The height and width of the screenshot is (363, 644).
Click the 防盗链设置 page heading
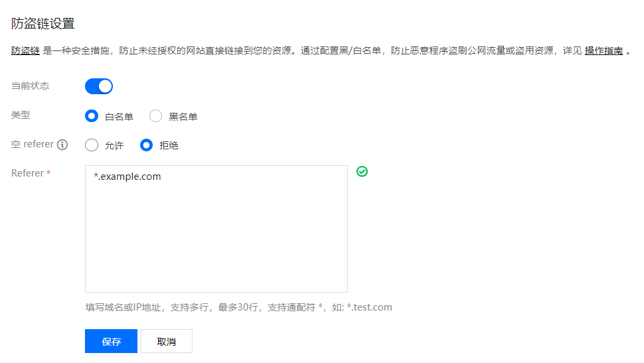pos(43,24)
